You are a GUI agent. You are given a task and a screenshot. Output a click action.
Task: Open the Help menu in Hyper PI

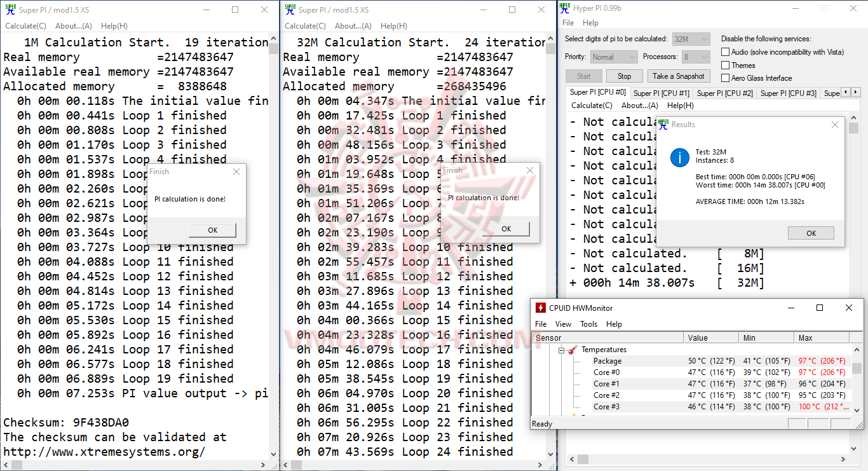click(x=591, y=23)
